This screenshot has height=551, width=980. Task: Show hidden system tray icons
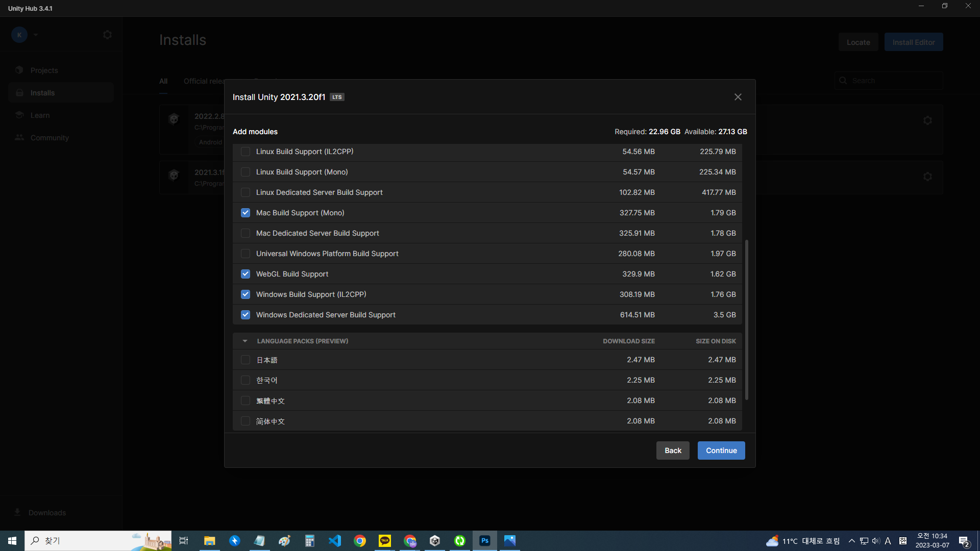851,541
